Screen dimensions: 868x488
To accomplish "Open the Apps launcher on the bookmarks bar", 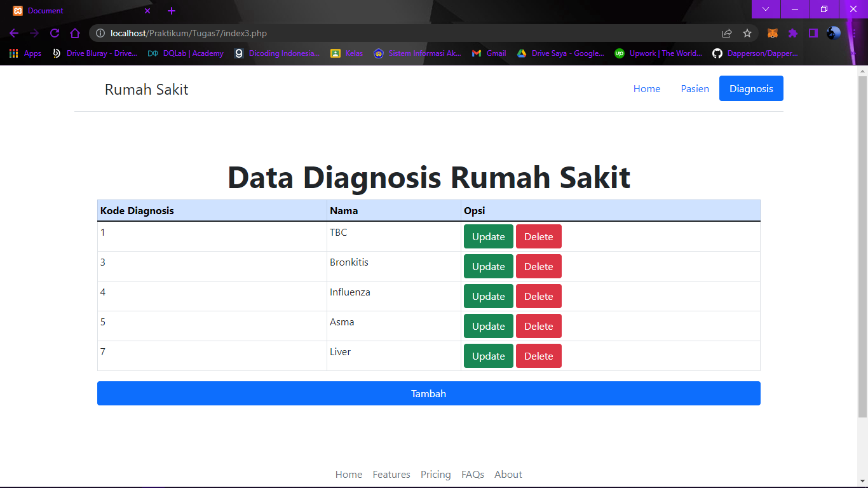I will point(13,53).
